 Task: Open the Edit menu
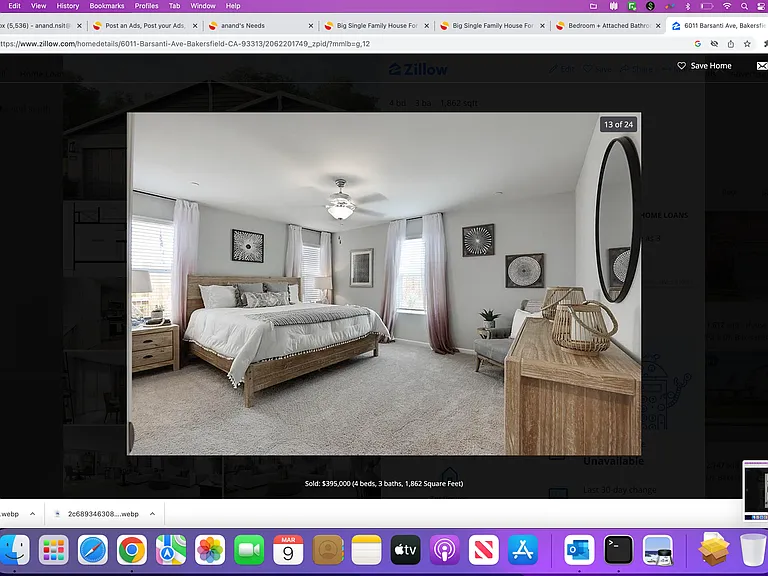[x=14, y=6]
